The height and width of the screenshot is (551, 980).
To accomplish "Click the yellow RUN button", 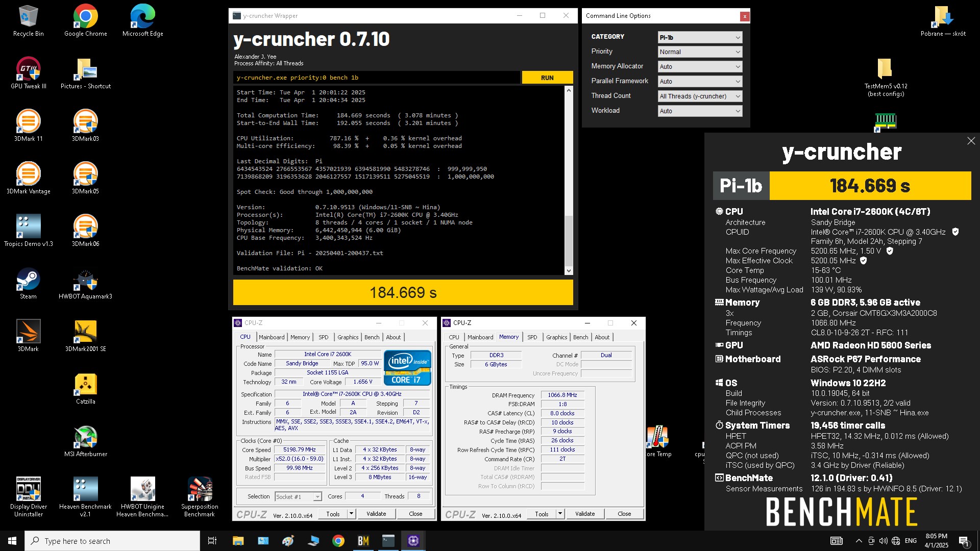I will pyautogui.click(x=547, y=78).
